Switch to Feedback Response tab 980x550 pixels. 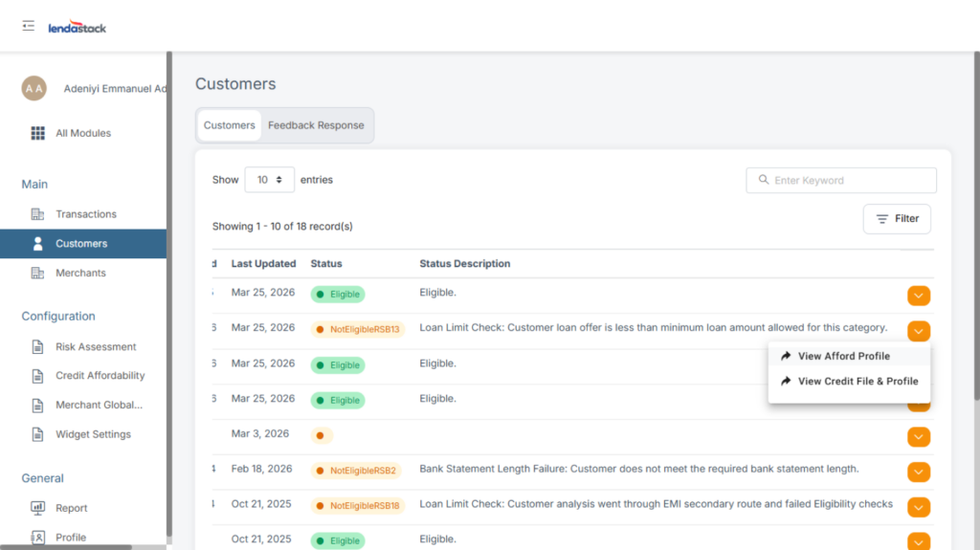316,125
